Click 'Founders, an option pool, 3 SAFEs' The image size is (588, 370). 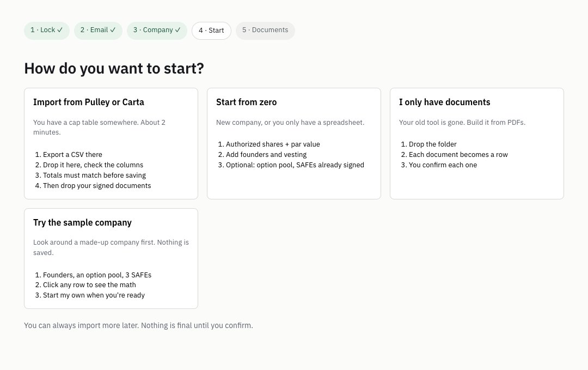coord(97,275)
